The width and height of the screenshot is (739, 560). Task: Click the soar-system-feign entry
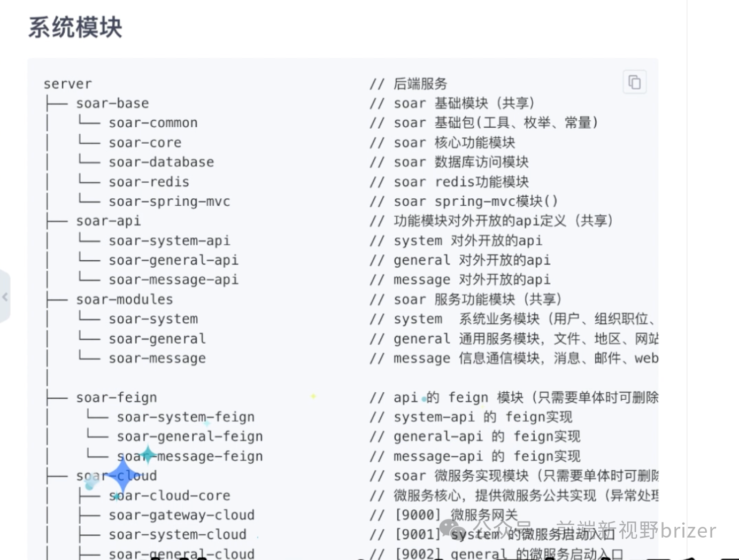pos(186,417)
